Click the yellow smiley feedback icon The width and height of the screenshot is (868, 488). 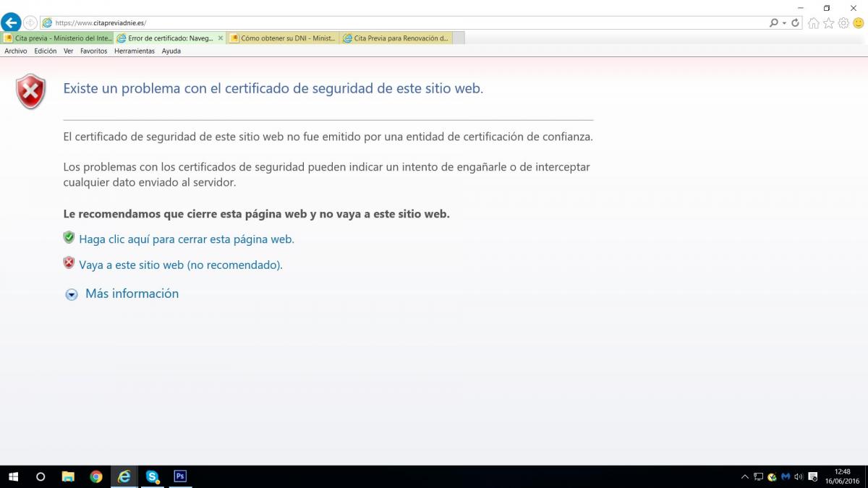click(x=859, y=23)
